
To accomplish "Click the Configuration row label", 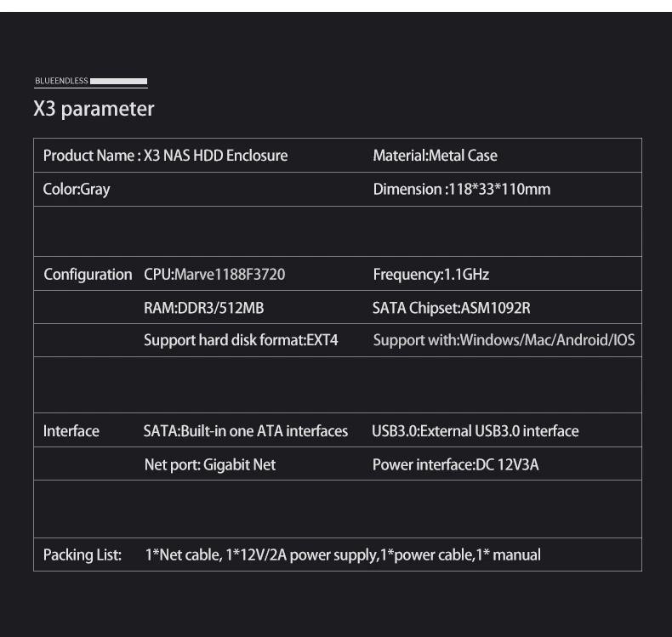I will pyautogui.click(x=88, y=275).
